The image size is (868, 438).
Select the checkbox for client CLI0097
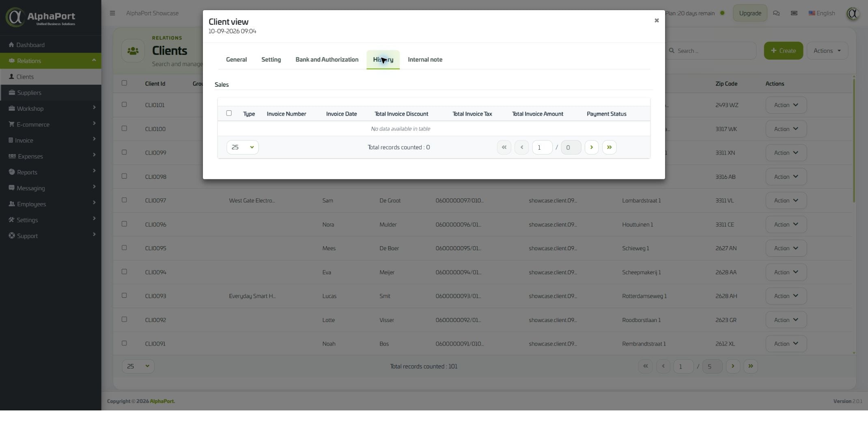(124, 200)
